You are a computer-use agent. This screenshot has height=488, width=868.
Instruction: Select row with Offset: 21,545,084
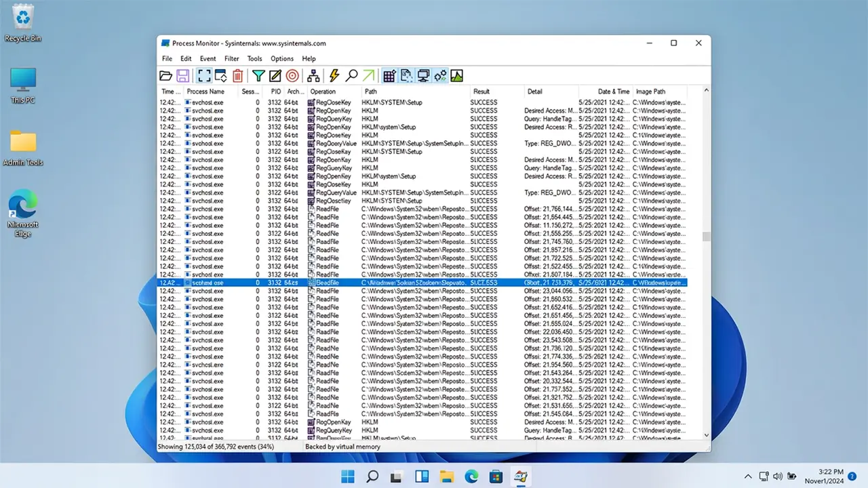422,413
